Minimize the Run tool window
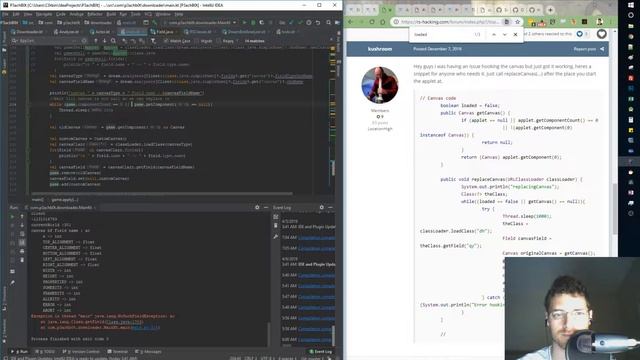Image resolution: width=640 pixels, height=360 pixels. 266,207
